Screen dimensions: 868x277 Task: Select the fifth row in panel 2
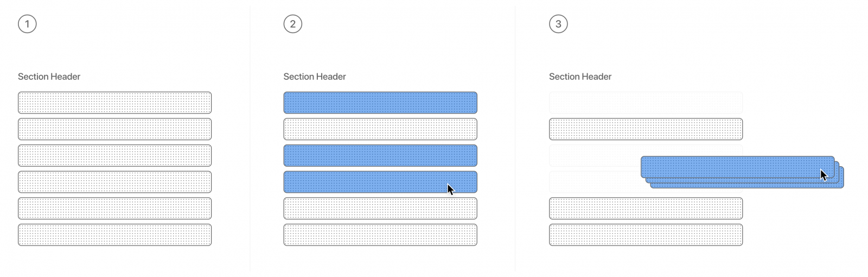[380, 209]
